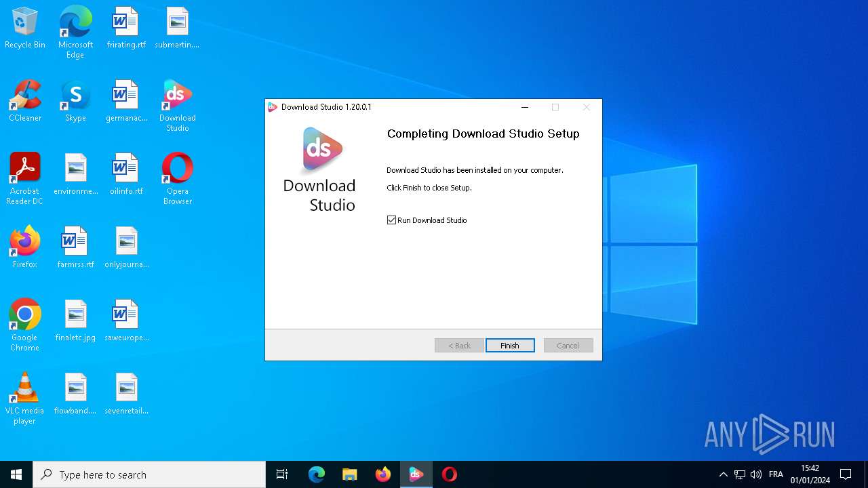Select Skype desktop shortcut

pos(75,102)
